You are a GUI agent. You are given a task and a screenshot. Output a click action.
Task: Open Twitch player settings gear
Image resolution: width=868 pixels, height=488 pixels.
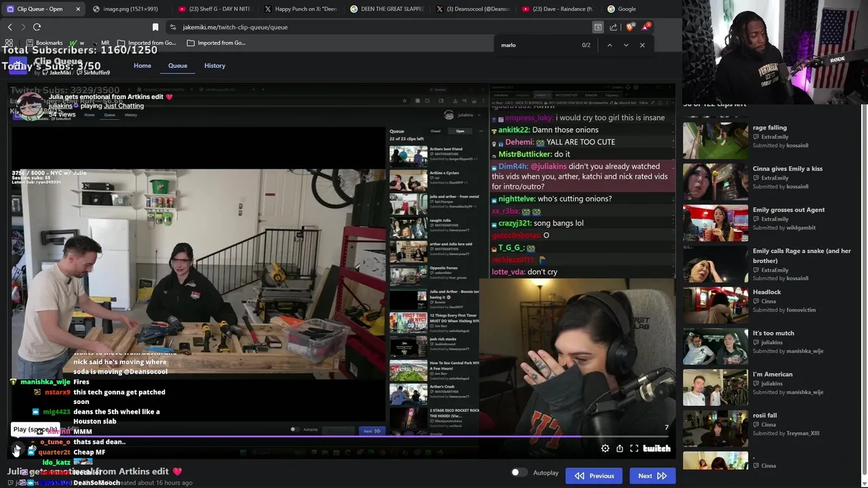[x=605, y=449]
